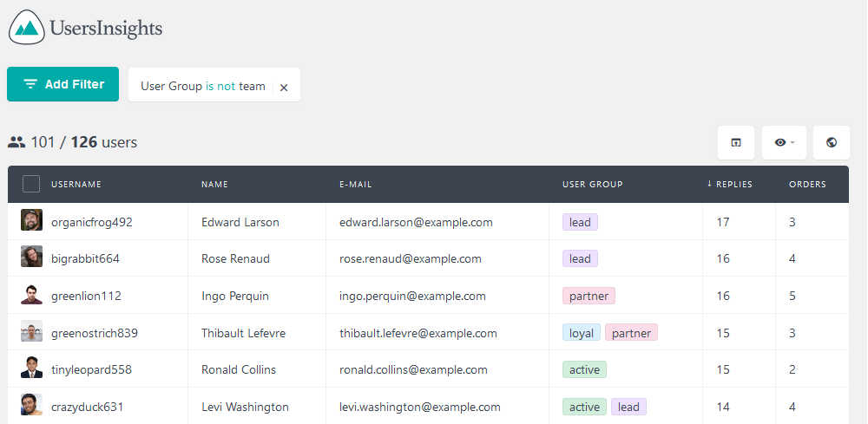Click avatar of tinyleopard558
868x424 pixels.
pyautogui.click(x=31, y=368)
